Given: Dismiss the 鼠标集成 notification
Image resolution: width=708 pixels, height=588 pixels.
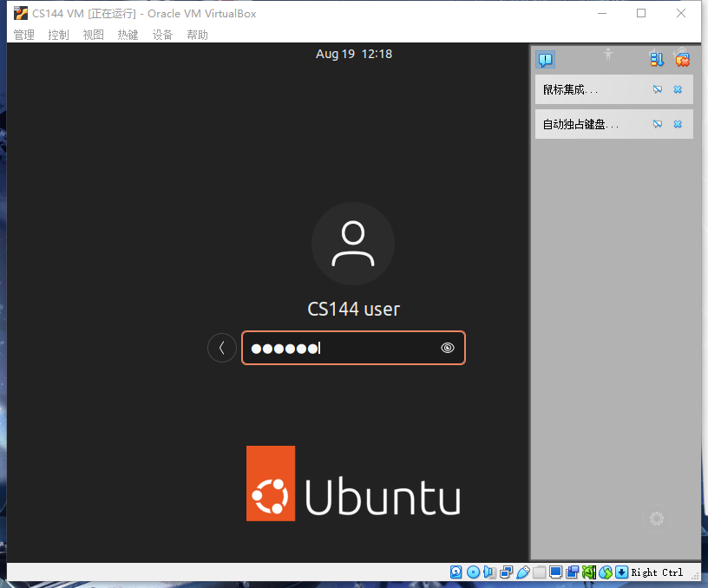Looking at the screenshot, I should click(678, 89).
